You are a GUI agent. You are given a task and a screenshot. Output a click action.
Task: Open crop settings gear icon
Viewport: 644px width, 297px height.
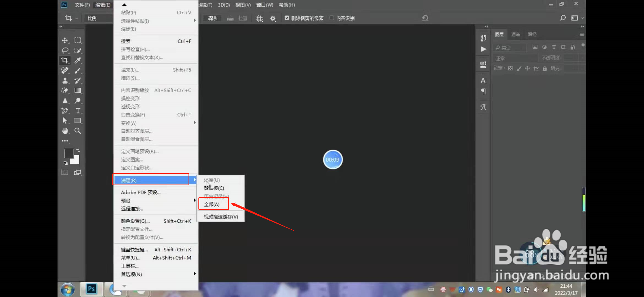click(273, 18)
